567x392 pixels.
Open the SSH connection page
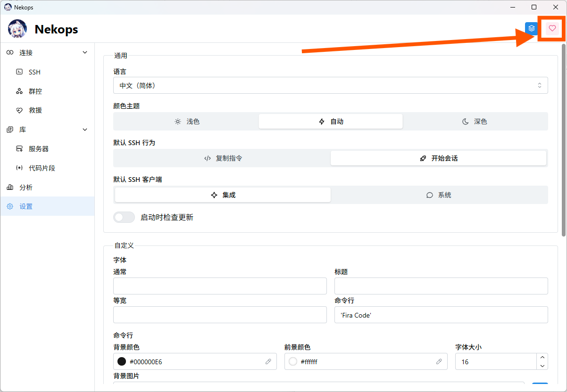[x=34, y=72]
